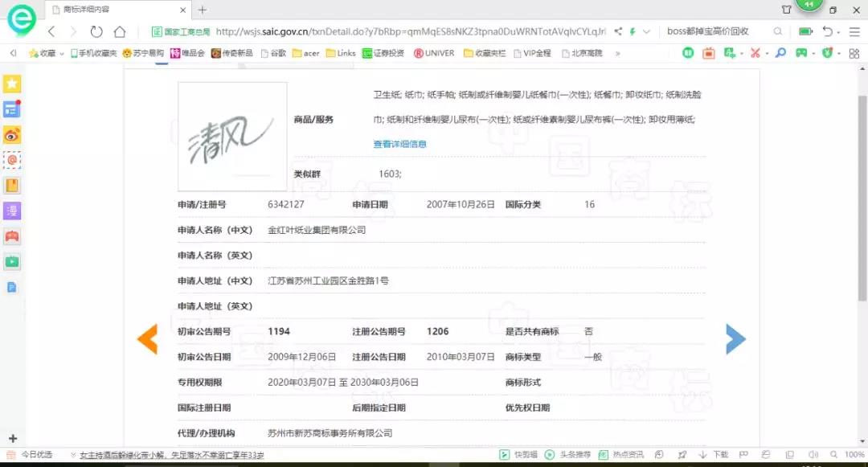Open the orange book sidebar icon
This screenshot has height=467, width=868.
11,186
